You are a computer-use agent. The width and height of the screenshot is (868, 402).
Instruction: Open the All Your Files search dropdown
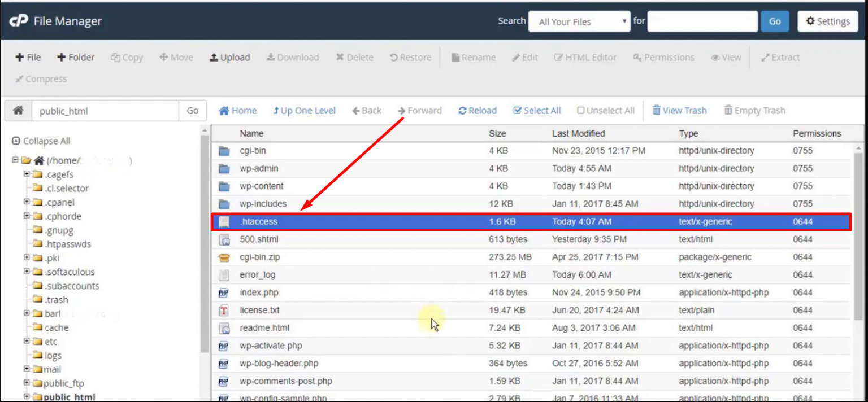tap(579, 21)
